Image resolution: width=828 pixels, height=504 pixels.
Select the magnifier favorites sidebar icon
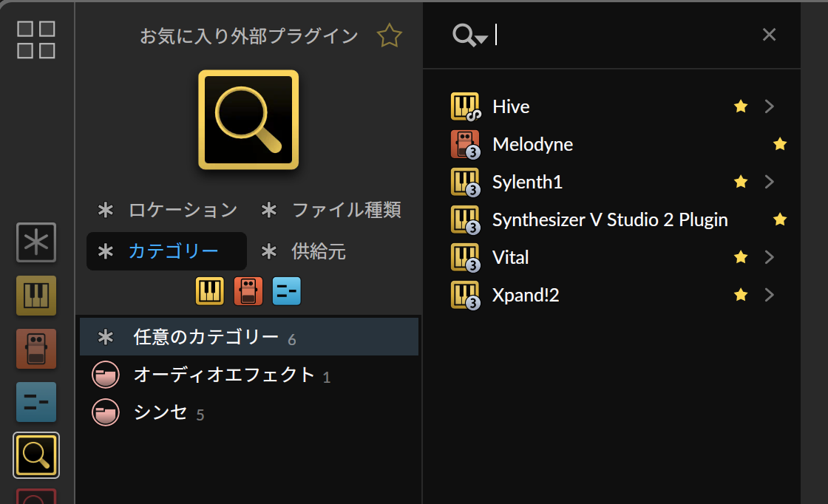tap(36, 455)
